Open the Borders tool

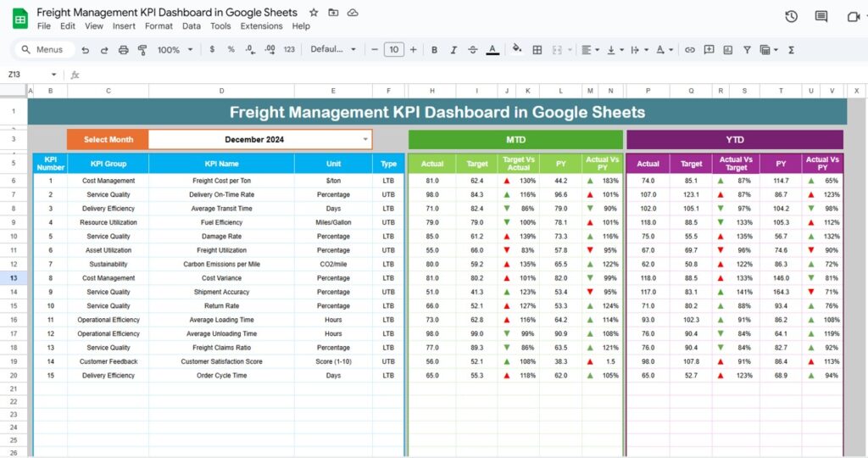pyautogui.click(x=537, y=50)
